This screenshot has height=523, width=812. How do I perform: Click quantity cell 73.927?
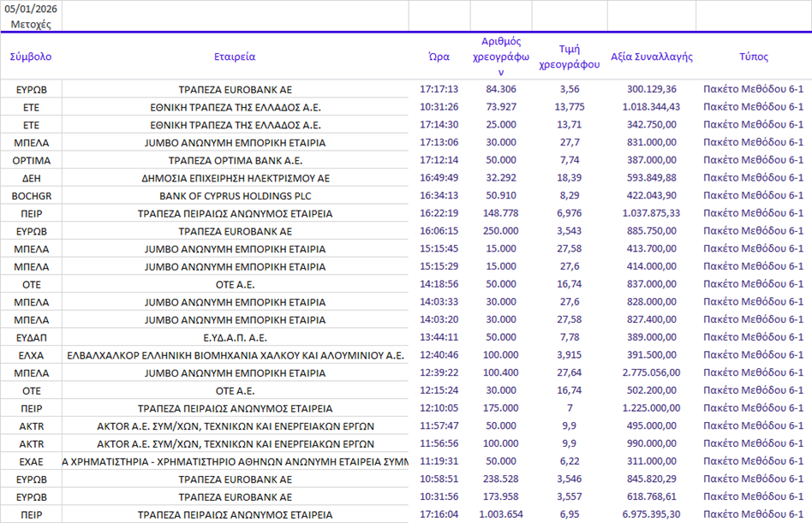(501, 107)
